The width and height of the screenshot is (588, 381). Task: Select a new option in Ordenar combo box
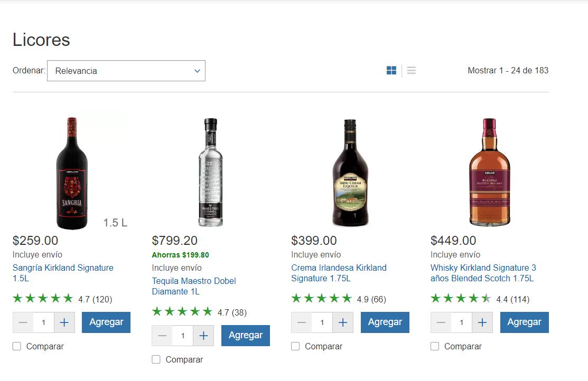tap(126, 70)
